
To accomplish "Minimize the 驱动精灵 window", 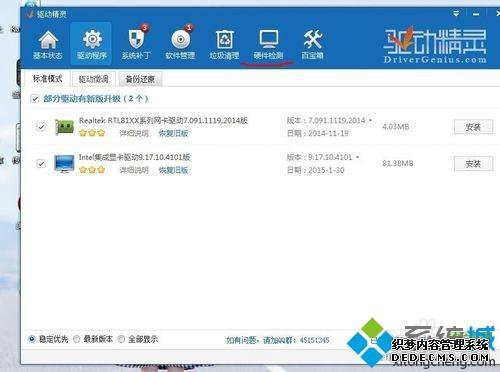I will (x=476, y=14).
